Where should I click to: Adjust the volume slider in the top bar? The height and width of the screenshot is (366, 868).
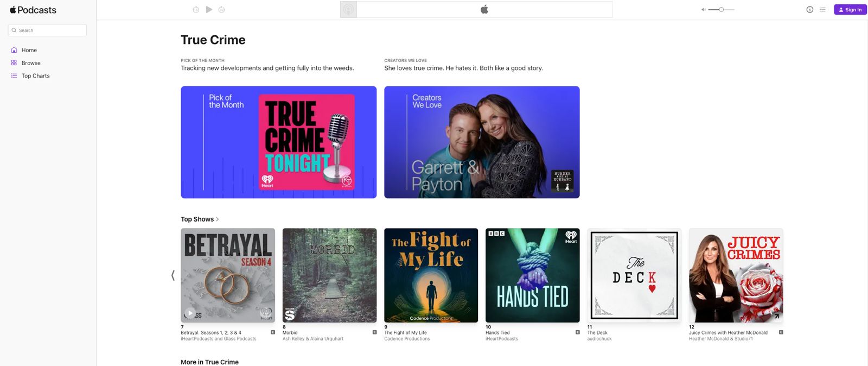tap(721, 10)
